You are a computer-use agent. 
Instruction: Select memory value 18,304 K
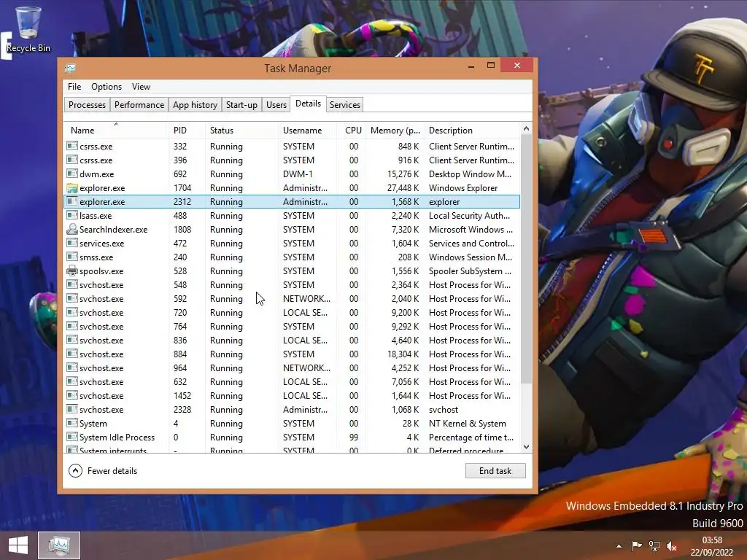[x=403, y=354]
